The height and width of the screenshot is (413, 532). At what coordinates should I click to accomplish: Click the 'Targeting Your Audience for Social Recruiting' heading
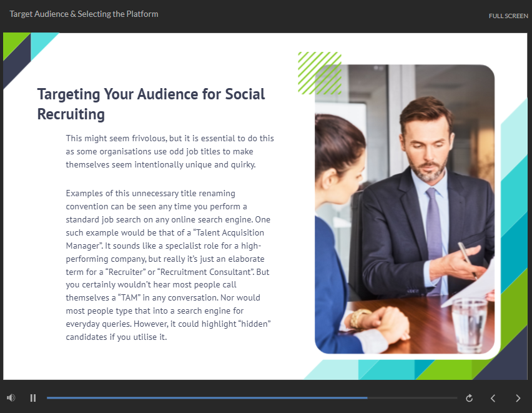pyautogui.click(x=151, y=104)
